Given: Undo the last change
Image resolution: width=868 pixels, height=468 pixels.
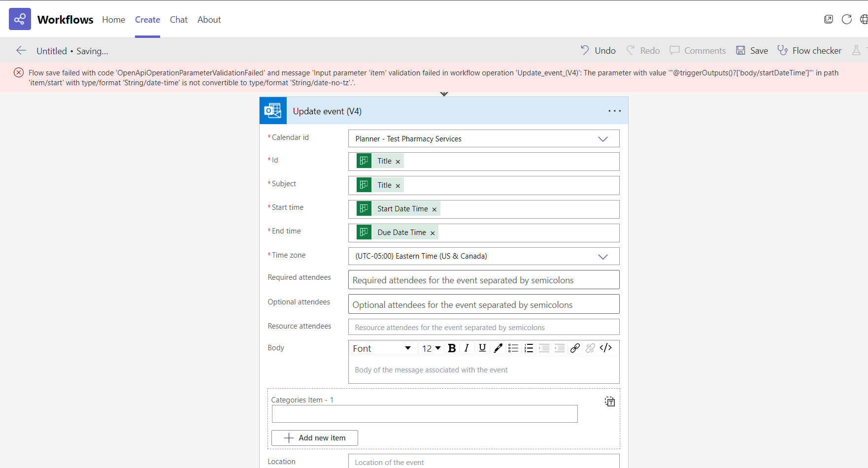Looking at the screenshot, I should pos(598,50).
